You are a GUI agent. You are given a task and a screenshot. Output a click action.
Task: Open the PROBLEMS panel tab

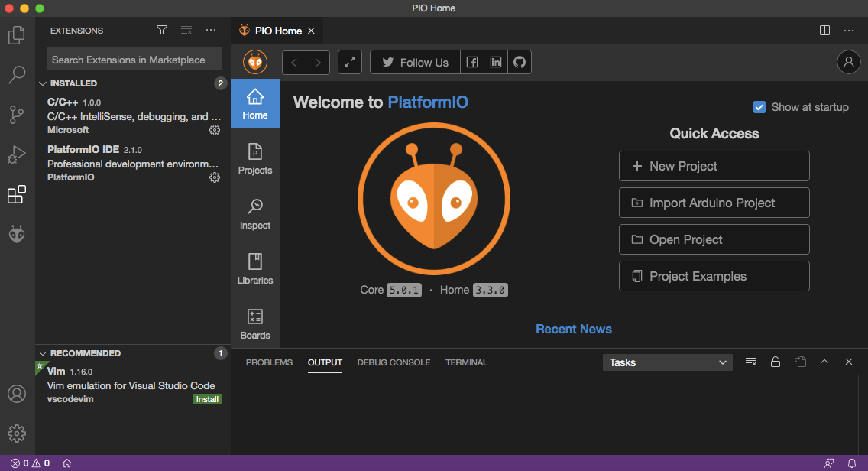click(x=269, y=362)
